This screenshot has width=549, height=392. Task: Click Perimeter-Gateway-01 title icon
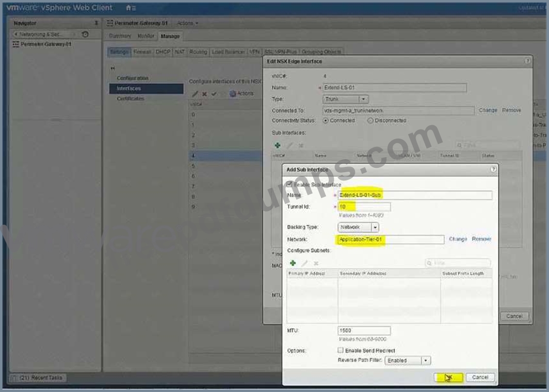point(110,23)
